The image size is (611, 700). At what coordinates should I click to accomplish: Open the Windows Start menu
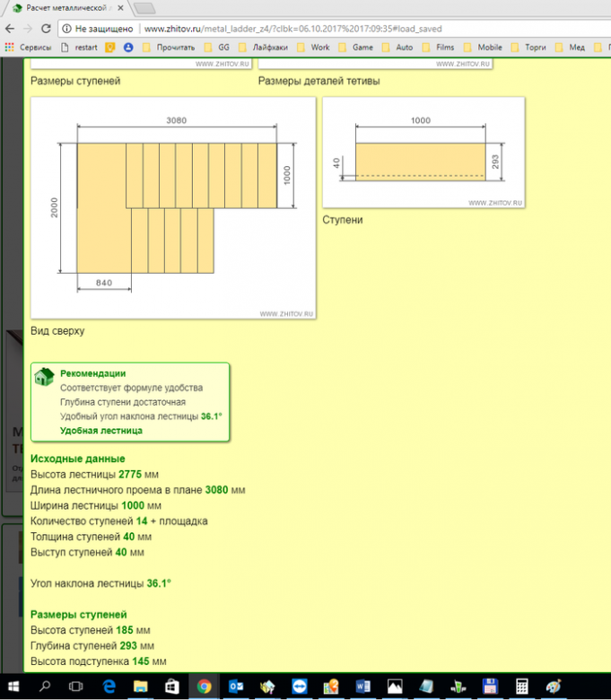pyautogui.click(x=14, y=687)
